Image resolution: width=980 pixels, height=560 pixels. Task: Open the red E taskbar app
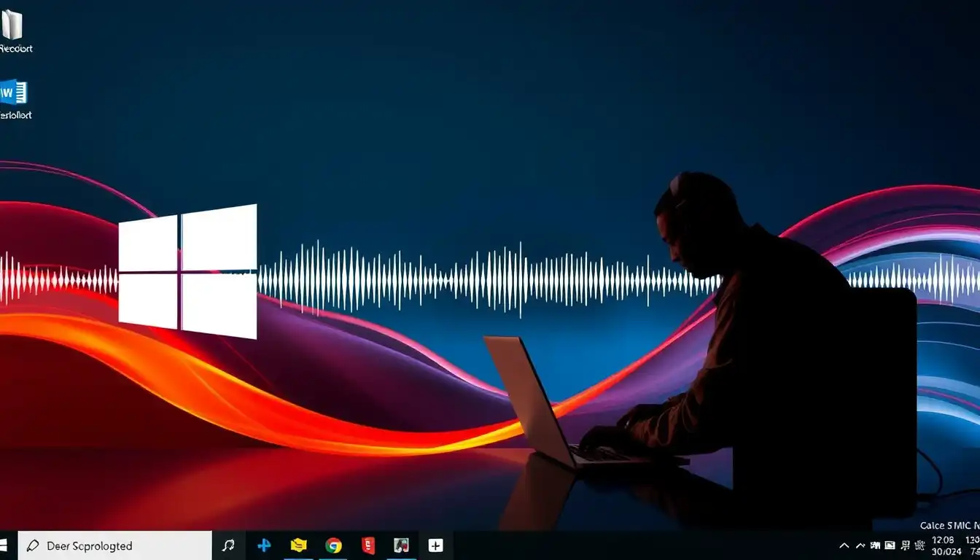(x=368, y=545)
